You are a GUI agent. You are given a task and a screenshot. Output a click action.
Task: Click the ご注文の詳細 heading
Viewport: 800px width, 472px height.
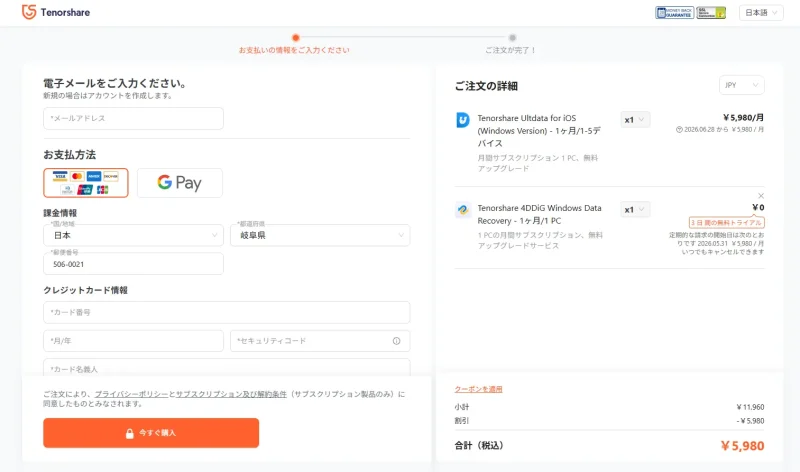486,86
